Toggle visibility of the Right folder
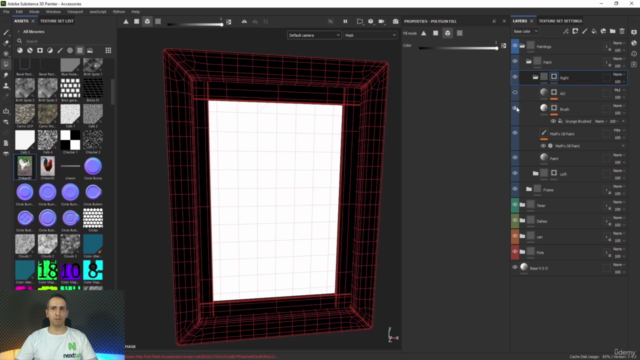640x360 pixels. pos(515,77)
